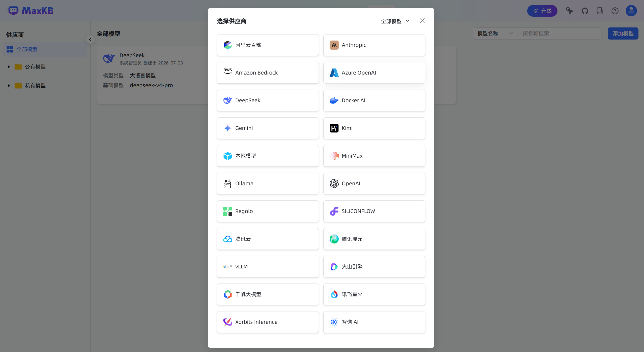Select 全部模型 in the sidebar
This screenshot has width=644, height=352.
(x=45, y=49)
